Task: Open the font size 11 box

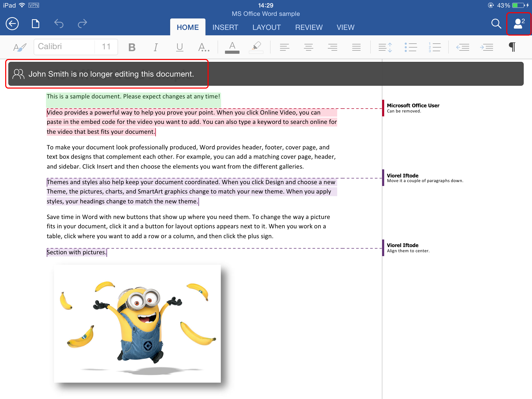Action: [x=106, y=47]
